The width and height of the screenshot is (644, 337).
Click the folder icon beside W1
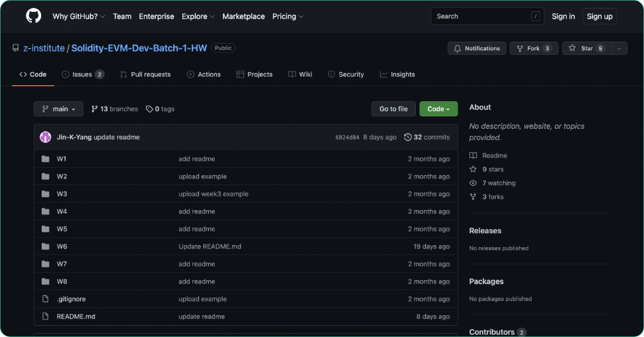[46, 159]
